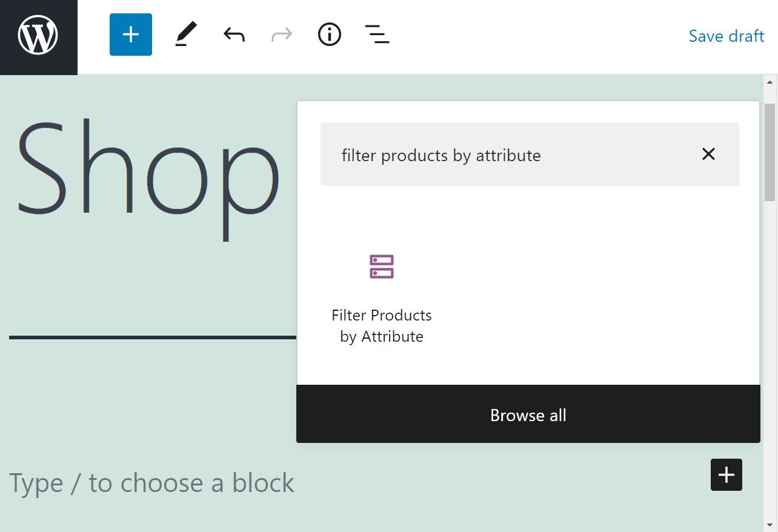Screen dimensions: 778x532
Task: Redo the last undone action
Action: 281,35
